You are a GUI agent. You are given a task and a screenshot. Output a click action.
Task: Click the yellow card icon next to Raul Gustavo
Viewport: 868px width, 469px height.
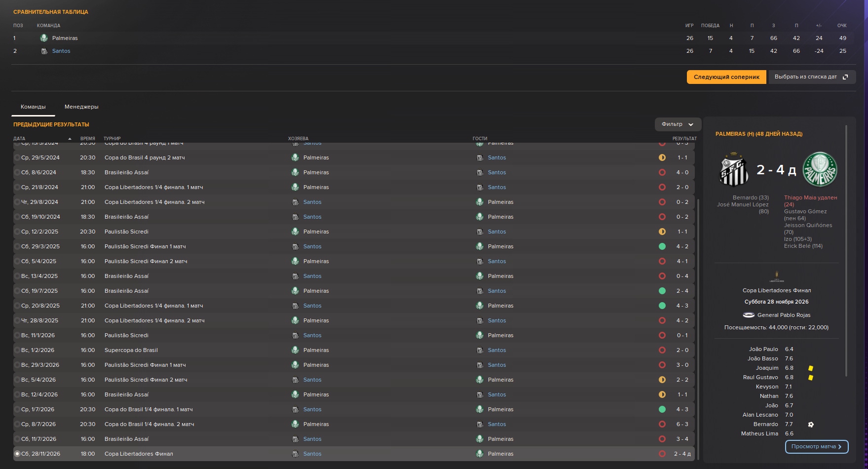pos(811,378)
